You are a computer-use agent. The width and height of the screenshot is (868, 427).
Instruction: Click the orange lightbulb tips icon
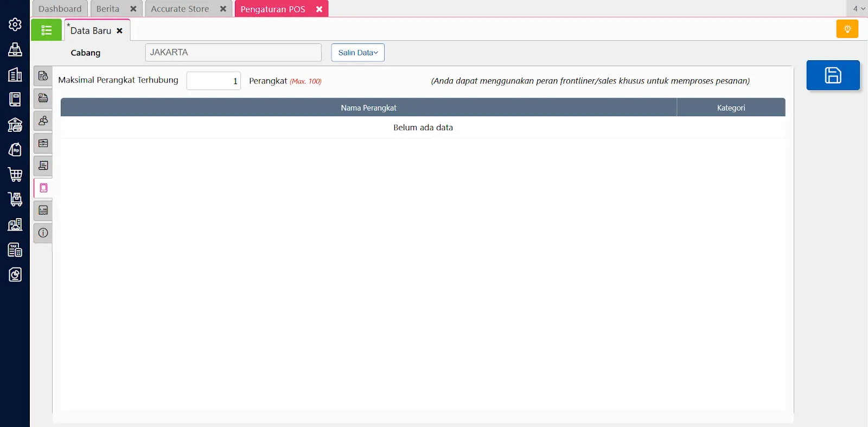[x=847, y=29]
